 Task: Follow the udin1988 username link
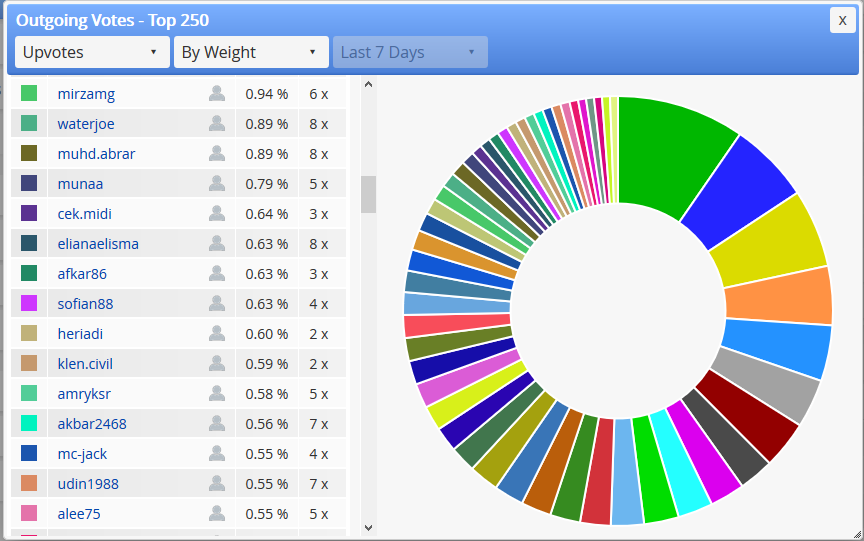click(x=88, y=484)
